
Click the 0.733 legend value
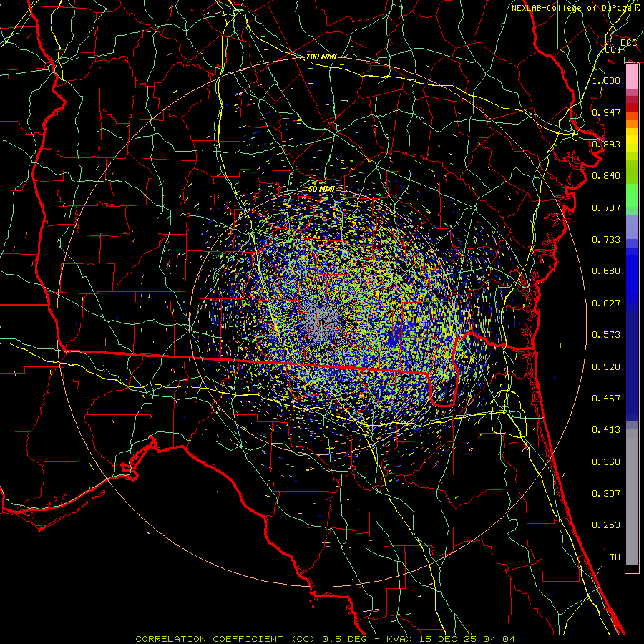[x=606, y=240]
